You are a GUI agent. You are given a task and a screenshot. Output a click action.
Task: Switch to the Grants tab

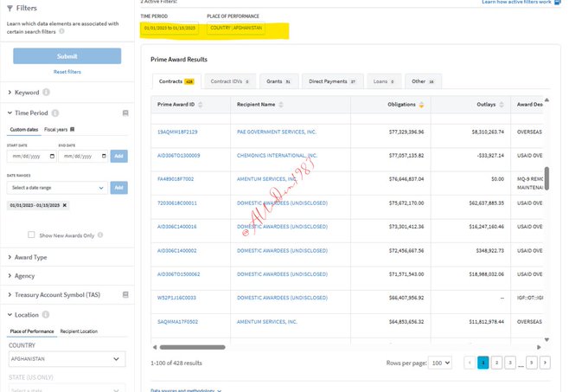point(276,81)
